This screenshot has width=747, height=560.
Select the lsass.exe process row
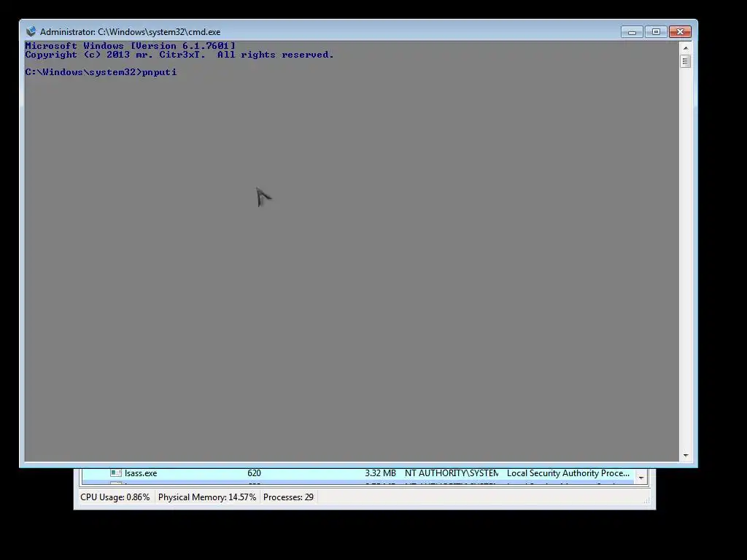(357, 473)
